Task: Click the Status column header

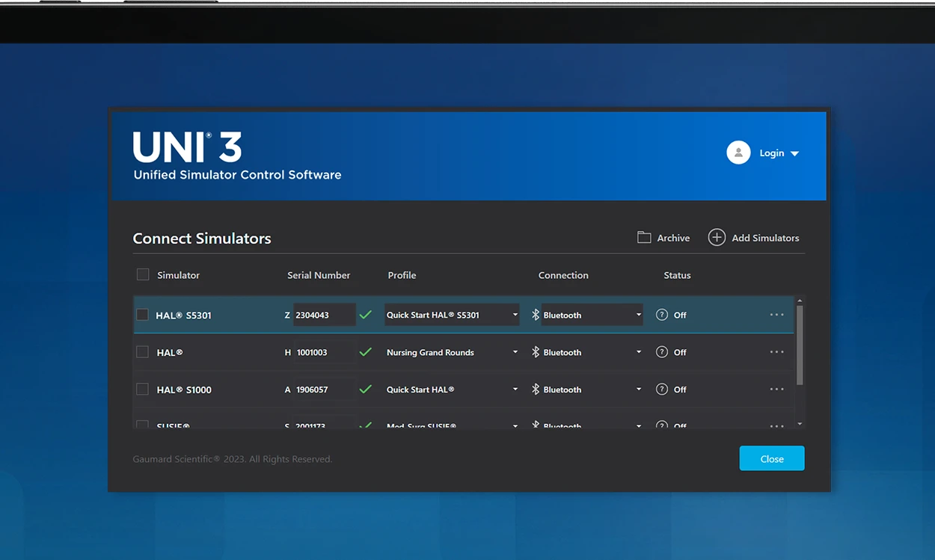Action: point(677,275)
